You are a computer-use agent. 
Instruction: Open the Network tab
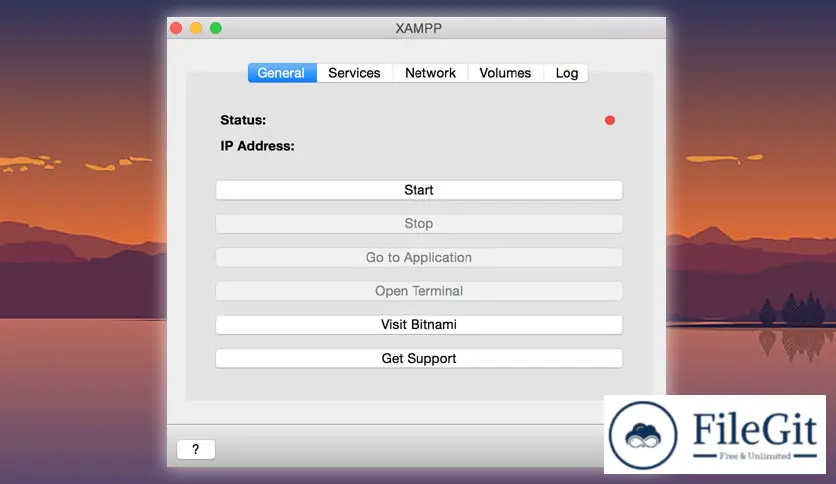tap(430, 73)
